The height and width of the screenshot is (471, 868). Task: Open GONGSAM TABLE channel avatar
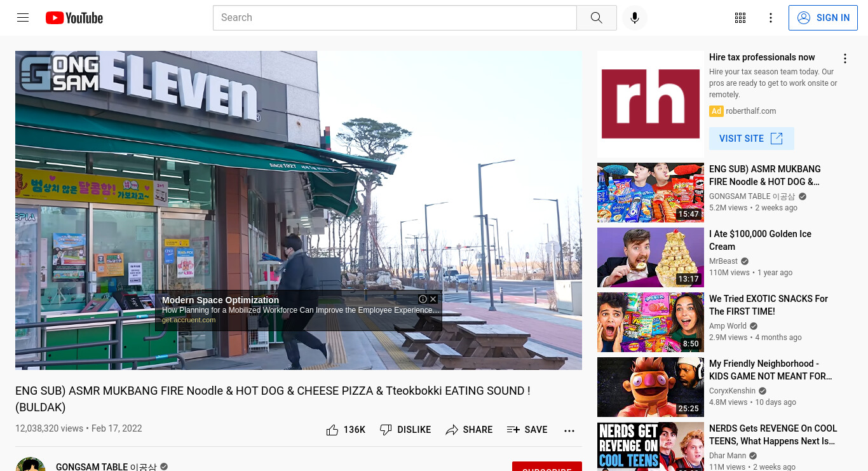(31, 465)
